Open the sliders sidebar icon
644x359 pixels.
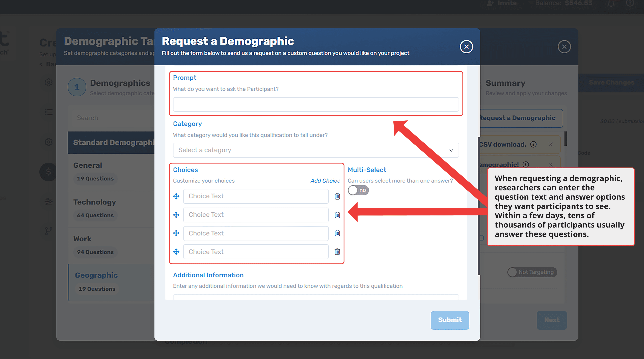click(x=49, y=202)
